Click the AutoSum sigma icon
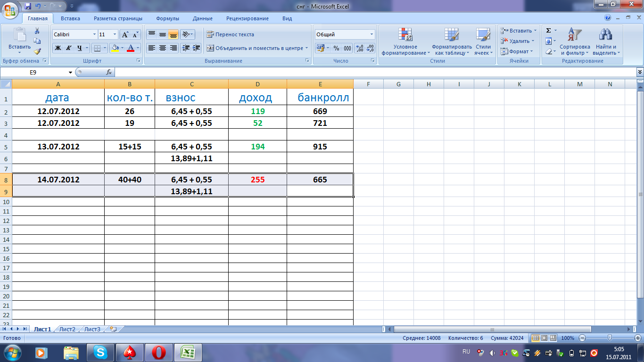The width and height of the screenshot is (644, 362). coord(548,31)
